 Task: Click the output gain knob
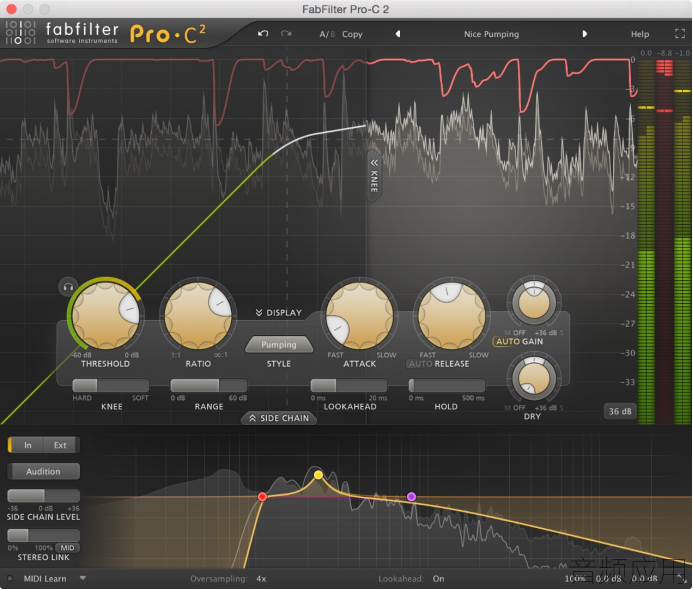click(534, 302)
